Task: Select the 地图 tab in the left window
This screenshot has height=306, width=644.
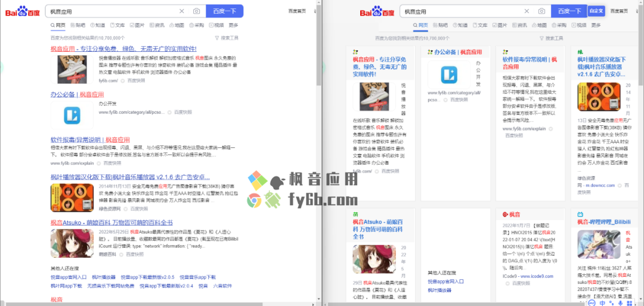Action: pos(177,26)
